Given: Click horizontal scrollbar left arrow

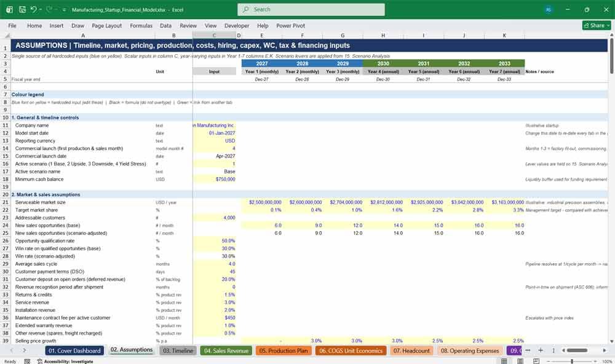Looking at the screenshot, I should click(563, 350).
